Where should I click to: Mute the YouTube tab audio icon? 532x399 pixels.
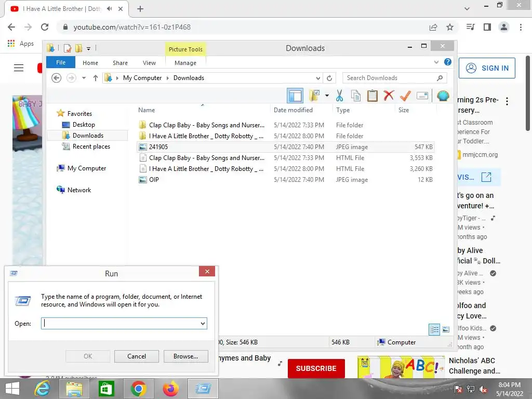point(109,9)
